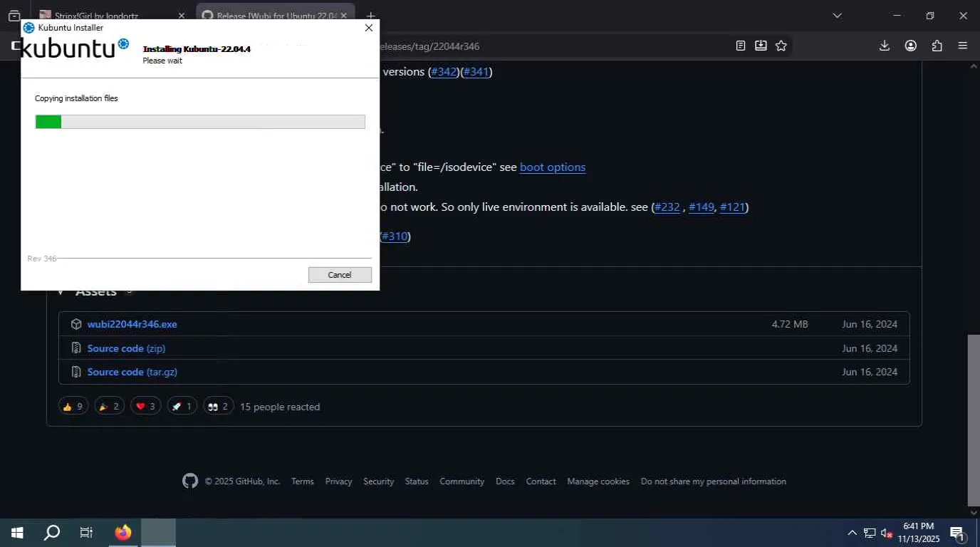Open issue link #232

coord(667,207)
